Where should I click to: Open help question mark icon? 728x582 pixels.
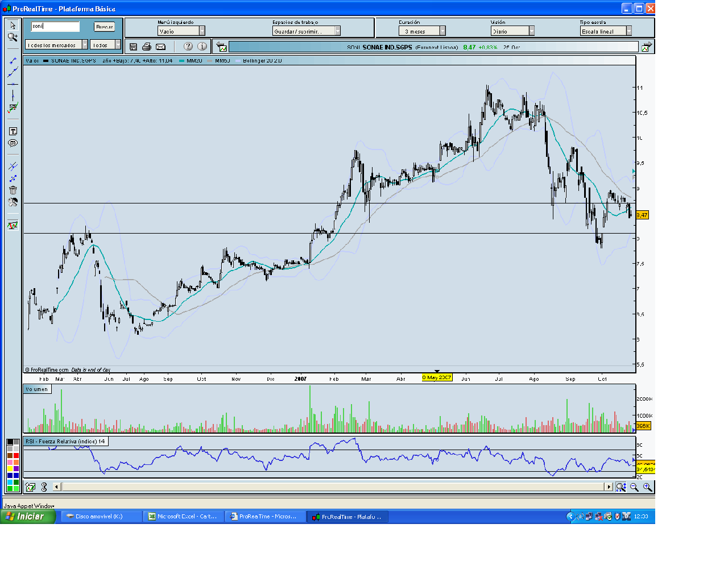tap(188, 47)
